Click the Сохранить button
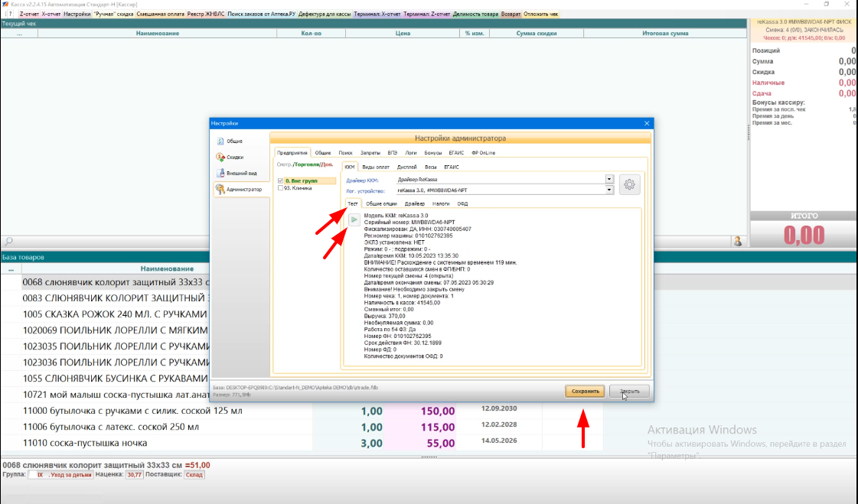858x504 pixels. [x=586, y=392]
